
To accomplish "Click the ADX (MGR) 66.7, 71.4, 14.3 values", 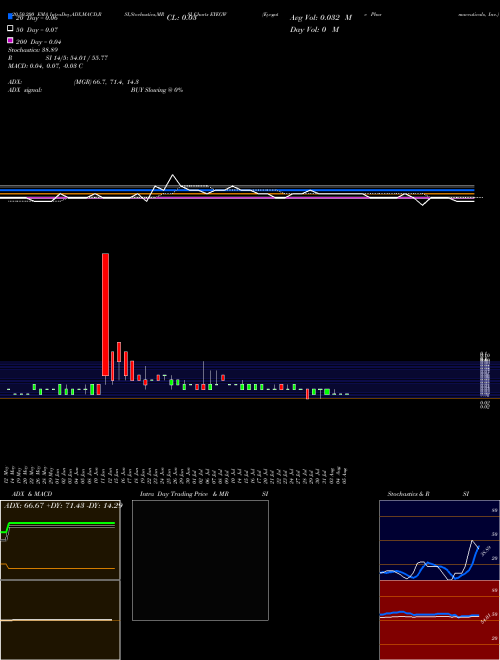I will 106,82.
